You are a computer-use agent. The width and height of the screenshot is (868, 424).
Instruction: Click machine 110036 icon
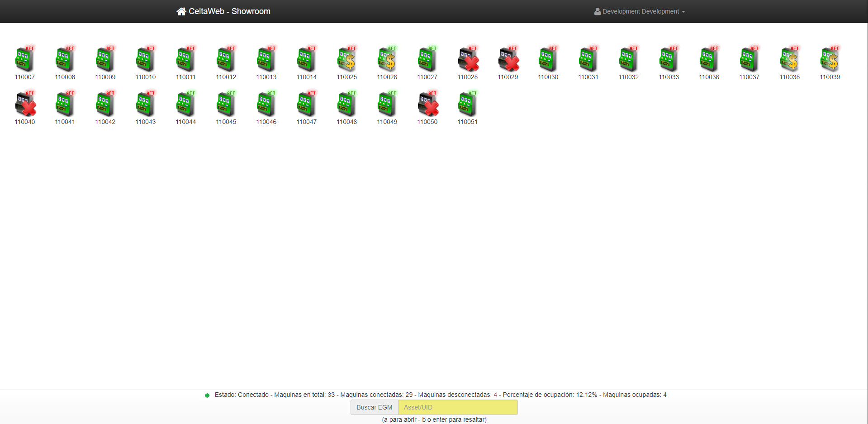click(709, 59)
